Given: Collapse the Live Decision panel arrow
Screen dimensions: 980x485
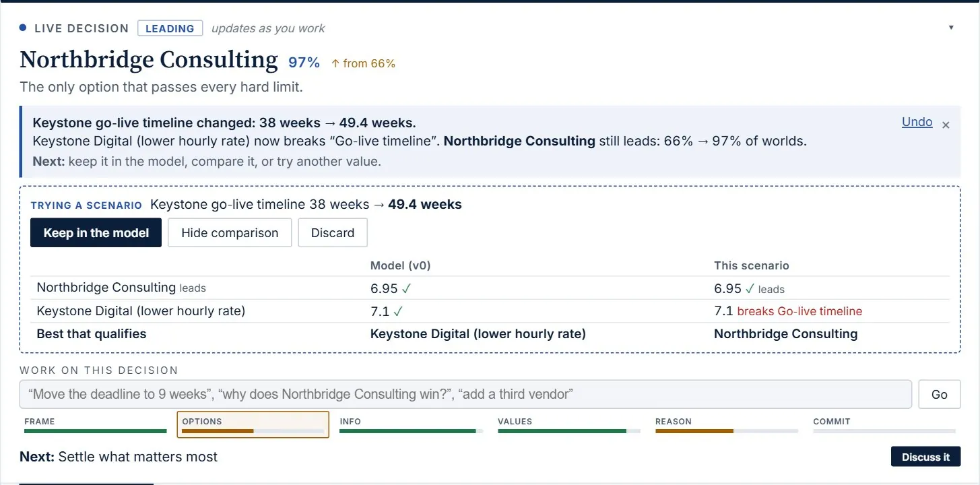Looking at the screenshot, I should coord(951,28).
